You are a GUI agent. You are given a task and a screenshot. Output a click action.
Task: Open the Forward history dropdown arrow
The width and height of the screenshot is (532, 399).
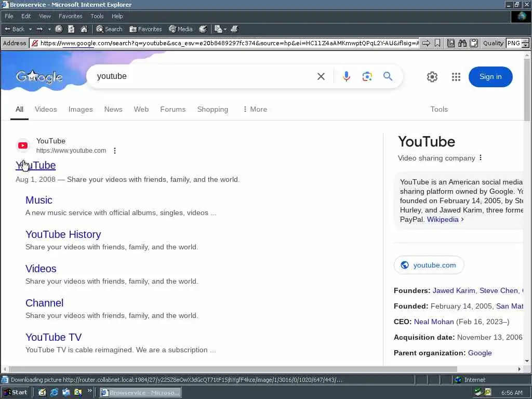(x=49, y=29)
